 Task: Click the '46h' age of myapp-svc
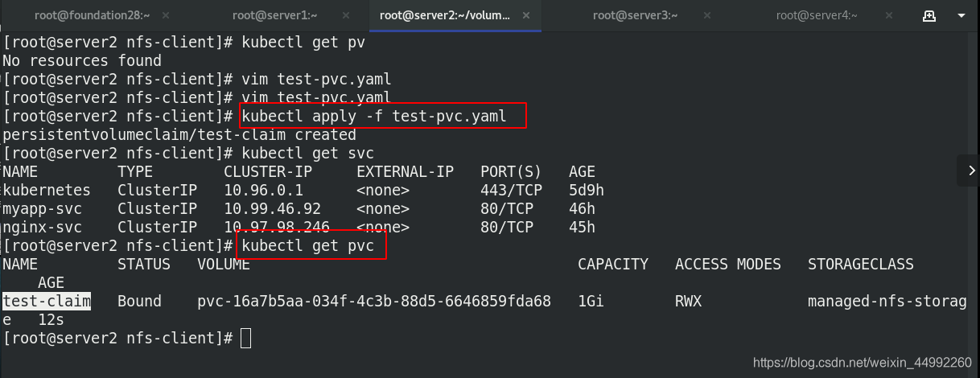click(x=582, y=209)
